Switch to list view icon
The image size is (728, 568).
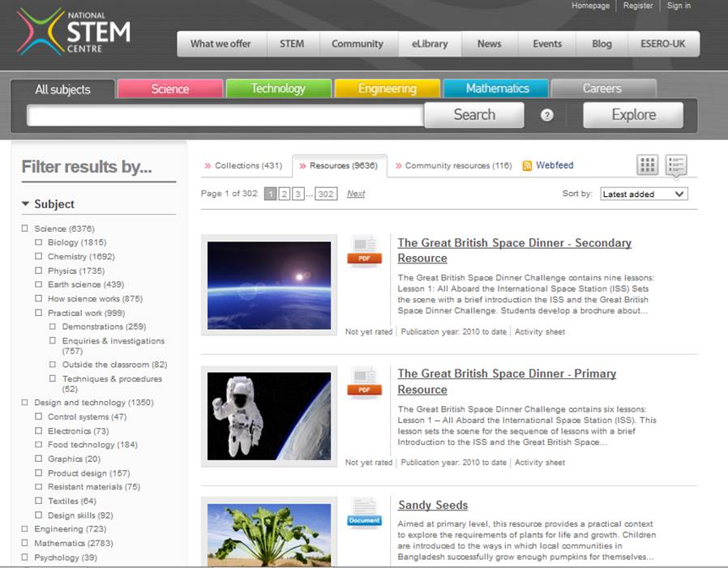pos(676,165)
